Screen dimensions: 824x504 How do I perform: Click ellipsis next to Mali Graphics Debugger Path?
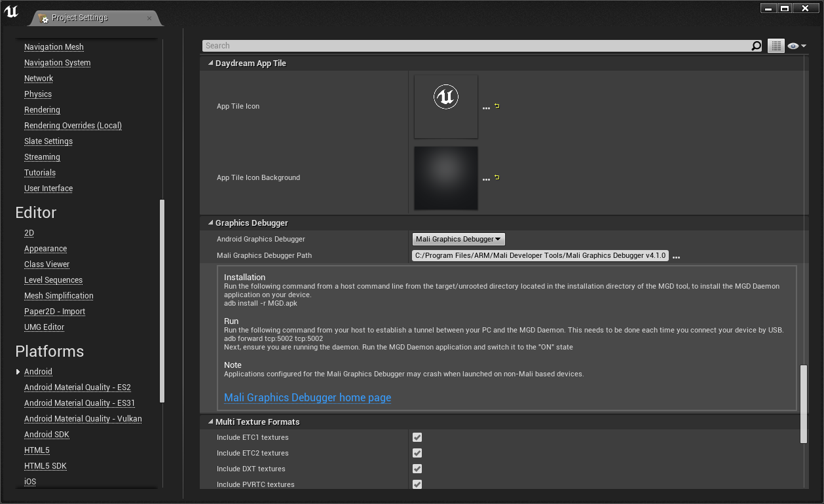coord(676,256)
